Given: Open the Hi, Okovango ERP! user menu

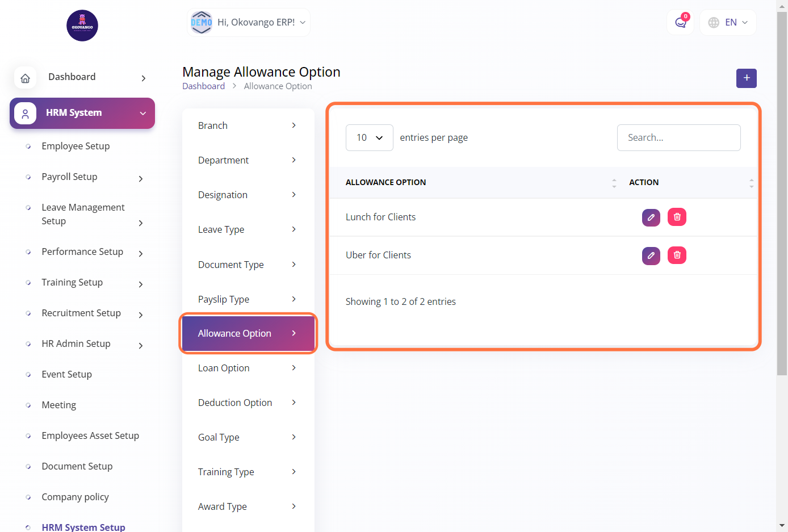Looking at the screenshot, I should (249, 23).
